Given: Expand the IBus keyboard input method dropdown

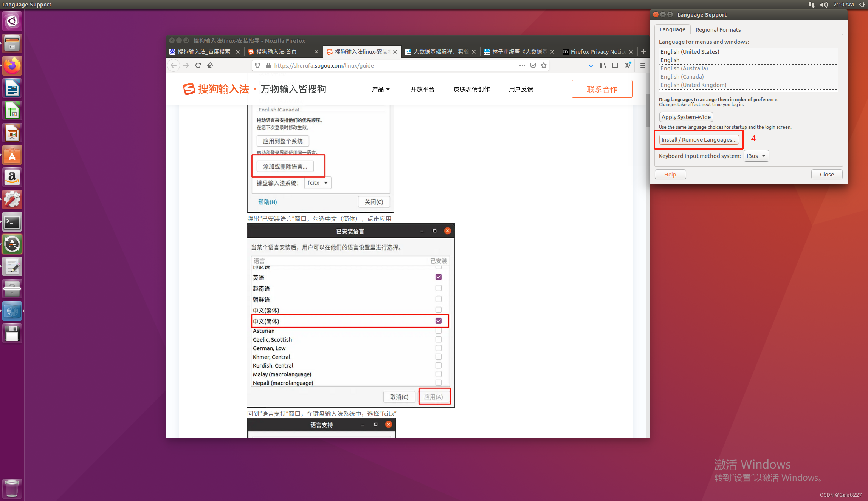Looking at the screenshot, I should [756, 156].
